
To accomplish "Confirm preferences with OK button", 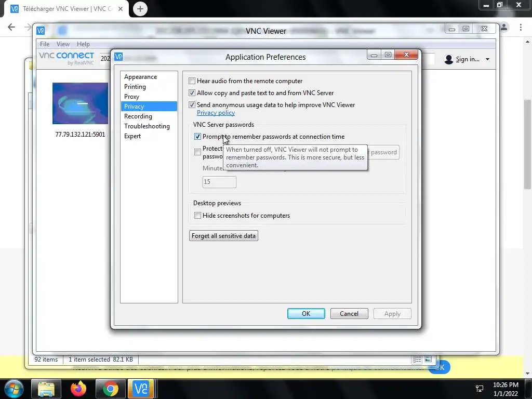I will (306, 313).
